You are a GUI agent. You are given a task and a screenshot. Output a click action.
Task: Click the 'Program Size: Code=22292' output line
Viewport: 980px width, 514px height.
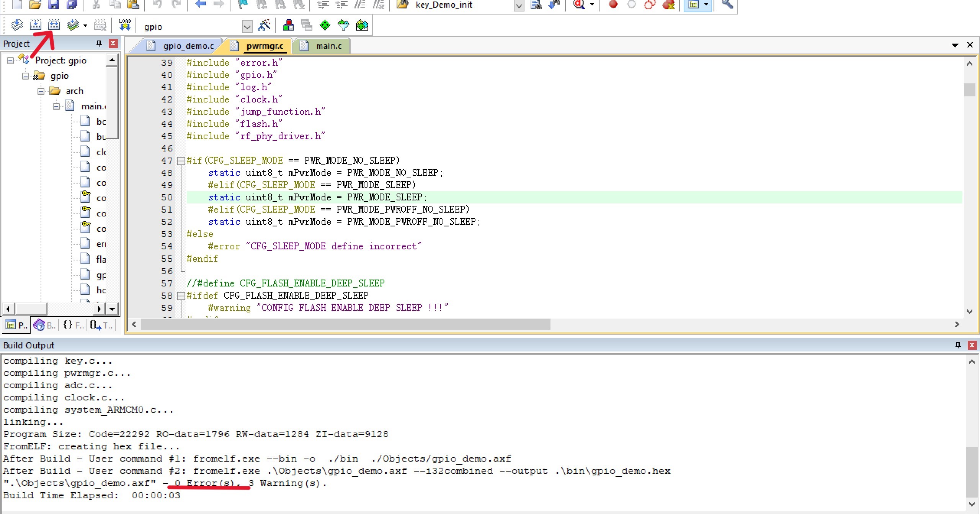click(x=196, y=434)
